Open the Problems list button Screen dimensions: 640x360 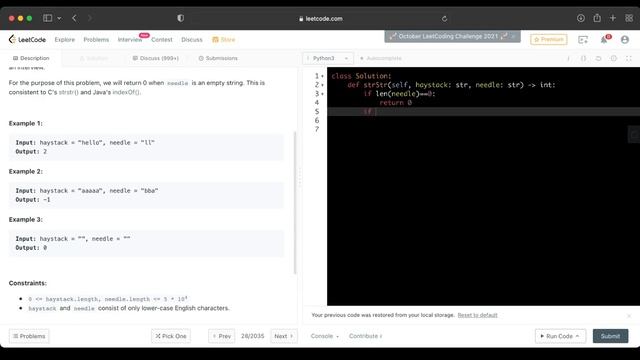pyautogui.click(x=29, y=336)
